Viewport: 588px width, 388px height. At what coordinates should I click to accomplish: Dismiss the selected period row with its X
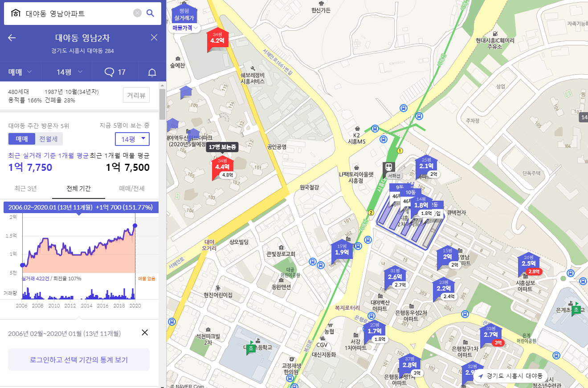144,332
